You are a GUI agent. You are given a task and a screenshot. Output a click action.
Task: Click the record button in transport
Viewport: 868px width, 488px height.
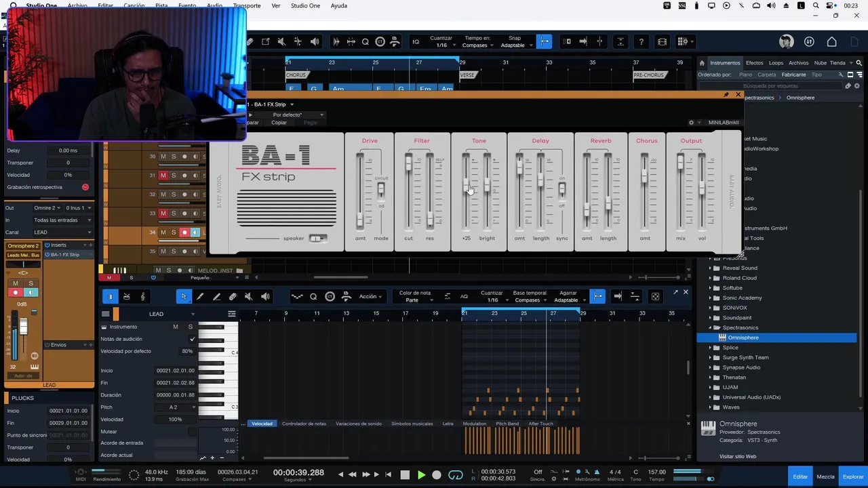[437, 475]
